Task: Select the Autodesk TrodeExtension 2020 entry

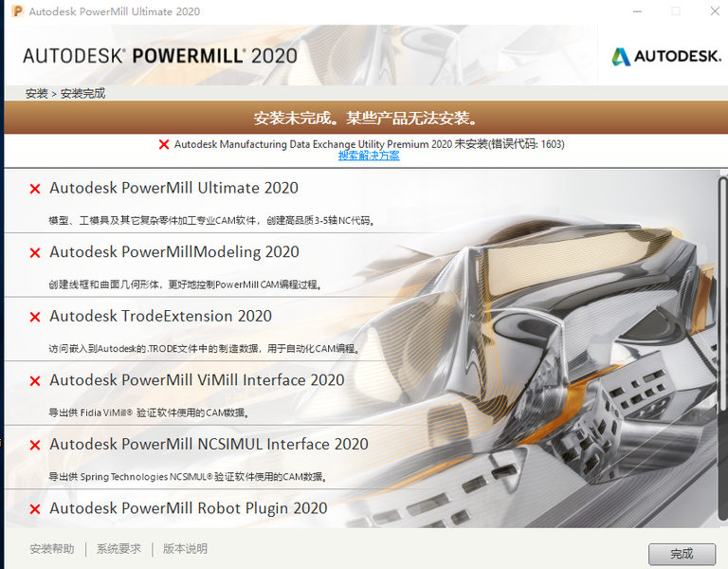Action: coord(160,317)
